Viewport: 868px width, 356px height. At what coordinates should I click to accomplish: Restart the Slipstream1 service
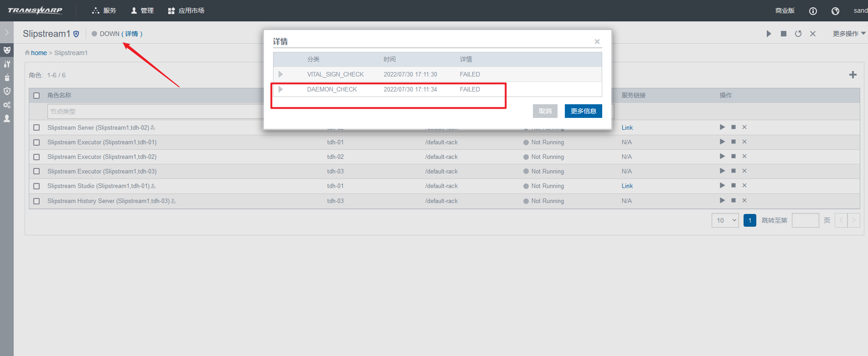798,34
